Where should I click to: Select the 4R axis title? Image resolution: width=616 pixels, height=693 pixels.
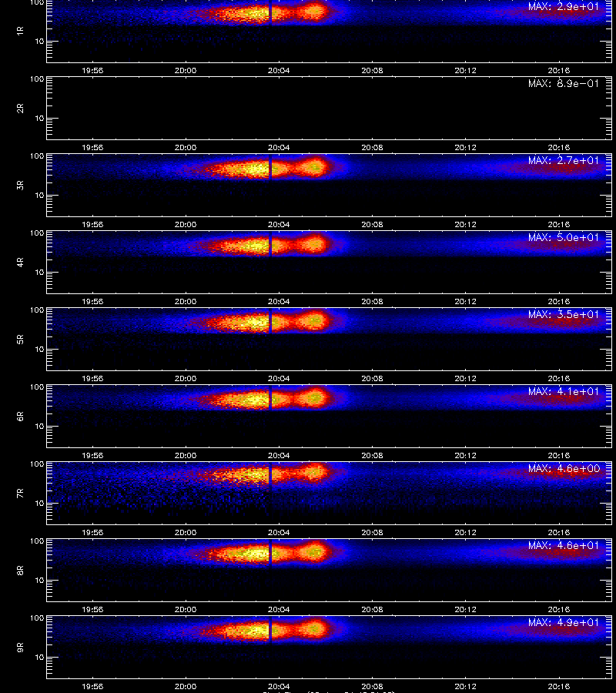(20, 262)
